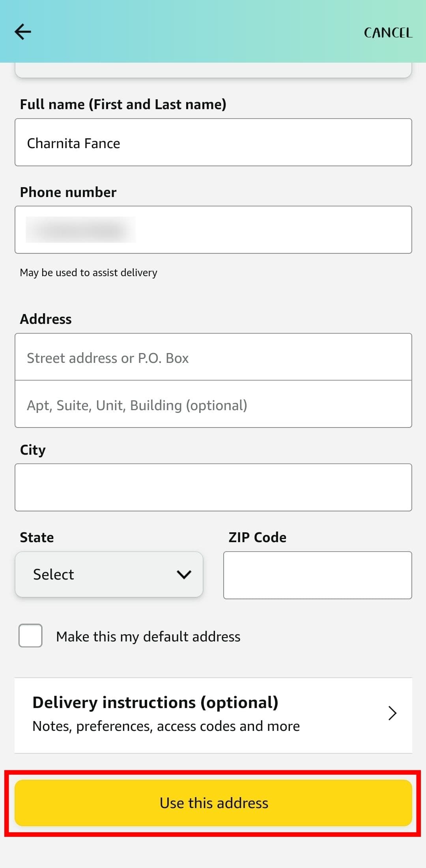Go back using the top-left arrow
Viewport: 426px width, 868px height.
pyautogui.click(x=22, y=32)
